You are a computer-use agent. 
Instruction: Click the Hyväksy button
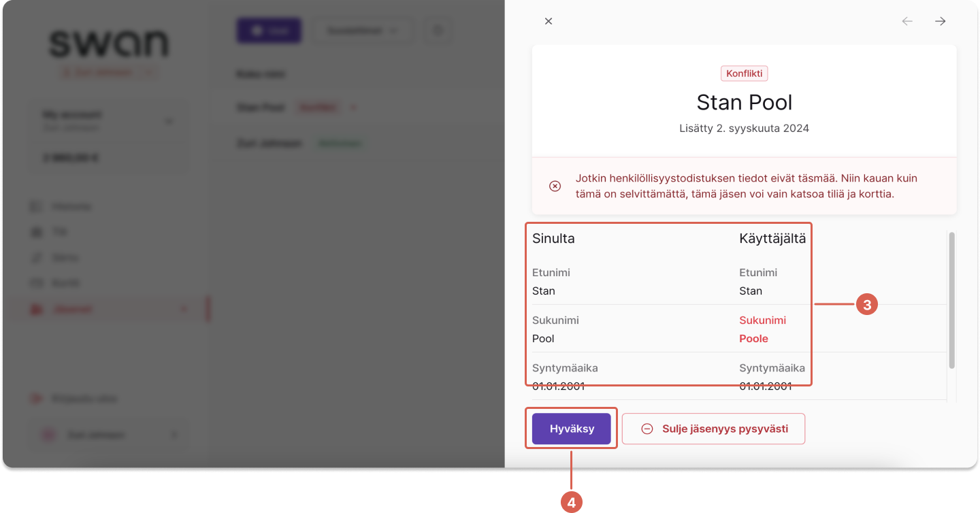(572, 429)
